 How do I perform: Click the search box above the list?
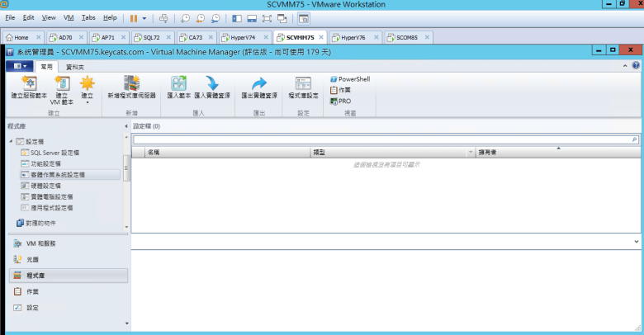(385, 140)
